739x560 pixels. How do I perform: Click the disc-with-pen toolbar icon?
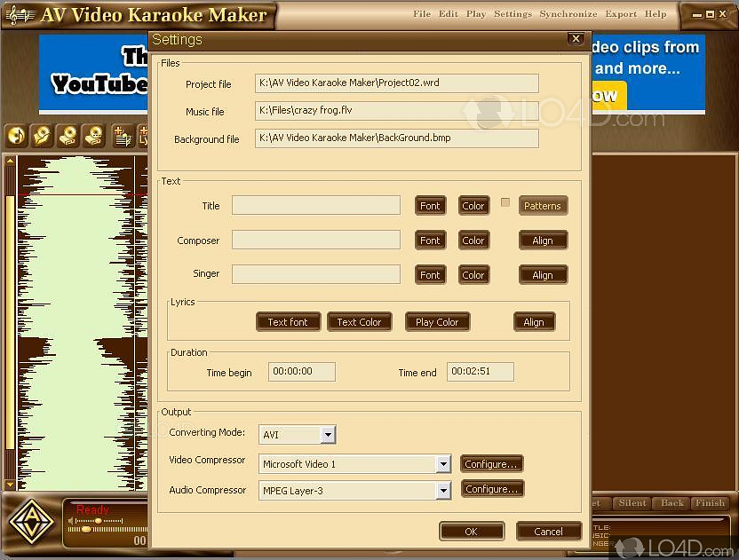(x=41, y=135)
